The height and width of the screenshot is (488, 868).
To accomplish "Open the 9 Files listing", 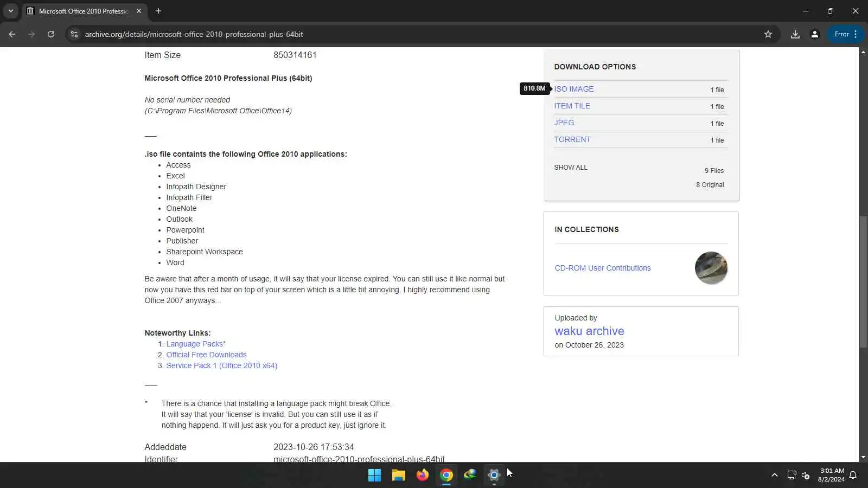I will pos(714,171).
